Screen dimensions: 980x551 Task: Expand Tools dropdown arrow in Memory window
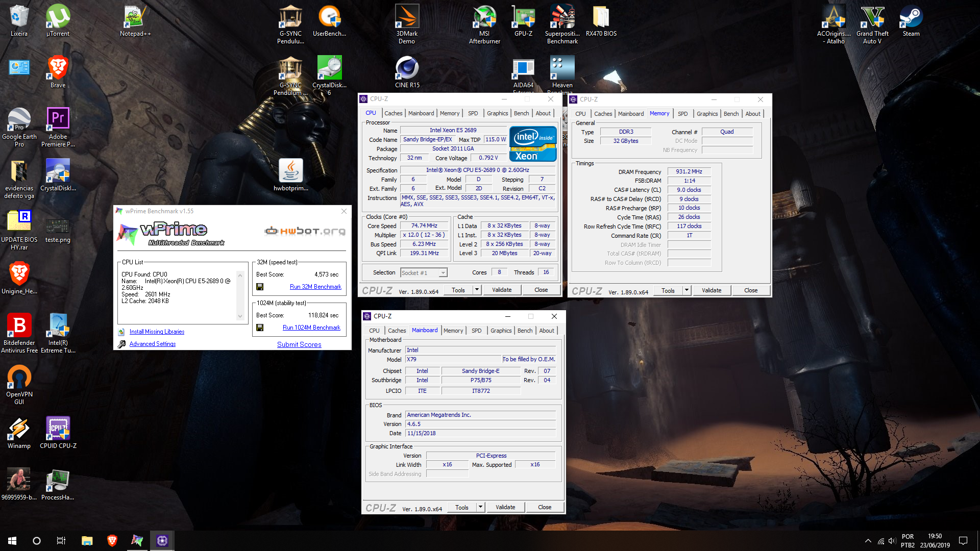[687, 290]
